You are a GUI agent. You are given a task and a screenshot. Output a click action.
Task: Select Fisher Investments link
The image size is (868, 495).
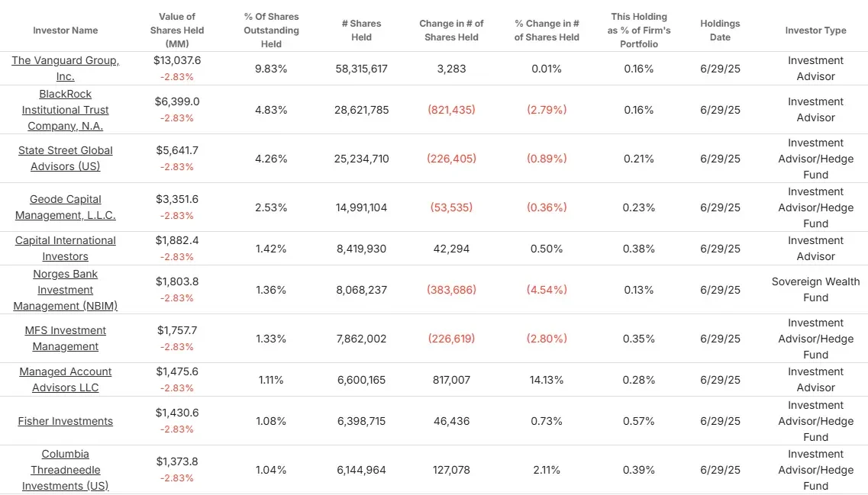tap(66, 421)
